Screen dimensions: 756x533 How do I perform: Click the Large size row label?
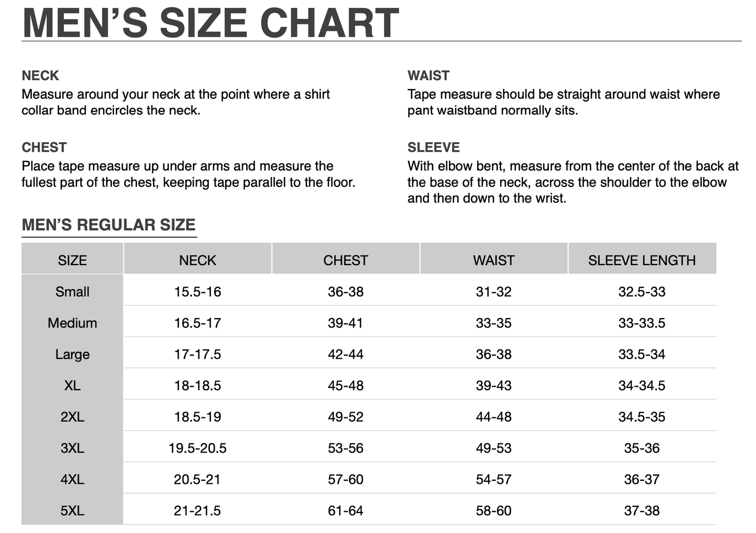coord(72,354)
